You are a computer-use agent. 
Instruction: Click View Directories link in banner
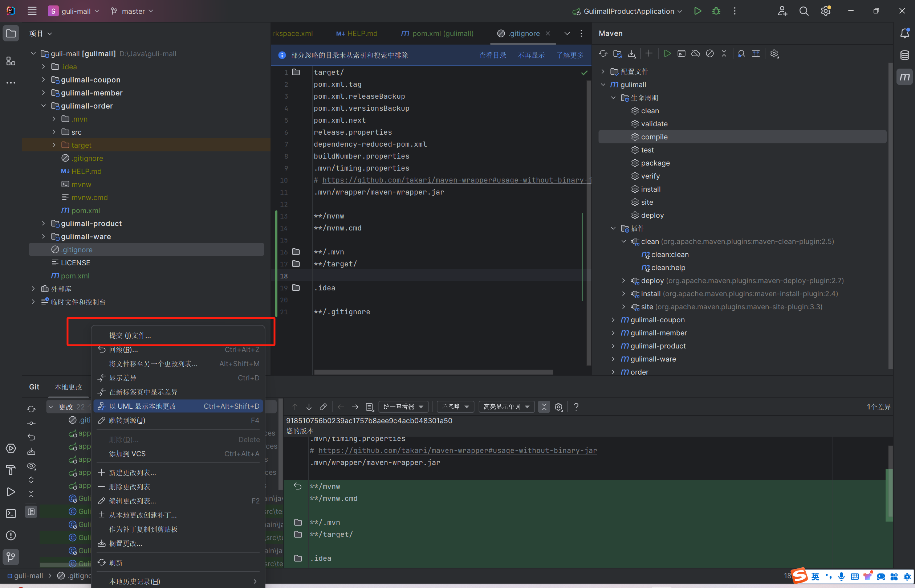[x=493, y=56]
